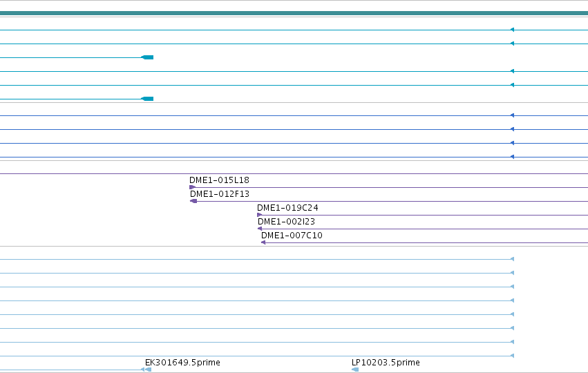The image size is (588, 373).
Task: Select the DME1-002I23 end arrow glyph
Action: [260, 229]
